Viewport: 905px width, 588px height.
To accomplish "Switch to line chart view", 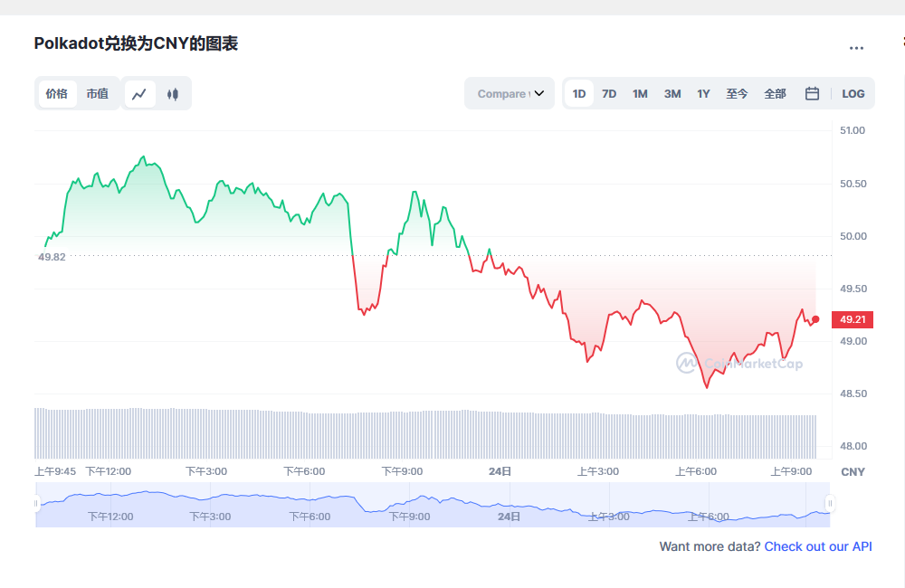I will pos(139,93).
